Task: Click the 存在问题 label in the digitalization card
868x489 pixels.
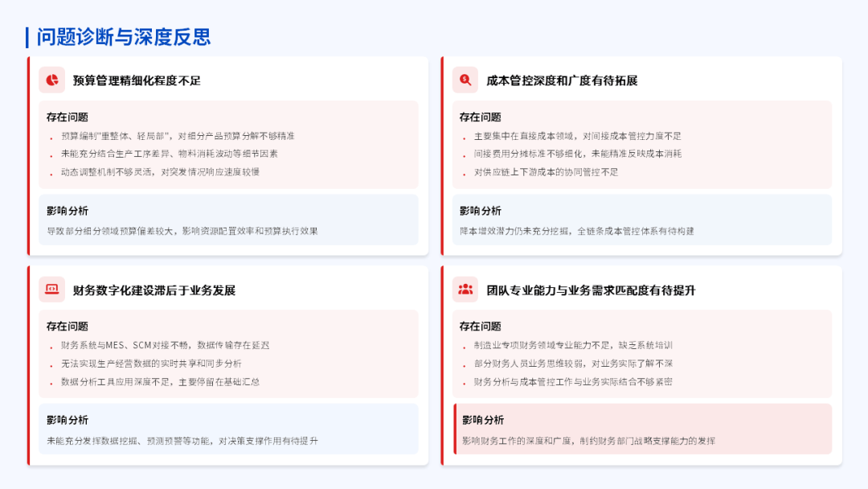Action: tap(68, 327)
